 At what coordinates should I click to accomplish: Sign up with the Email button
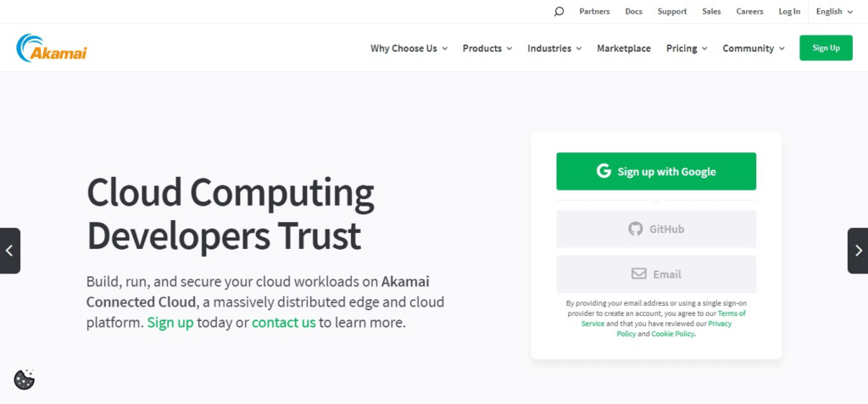coord(656,274)
